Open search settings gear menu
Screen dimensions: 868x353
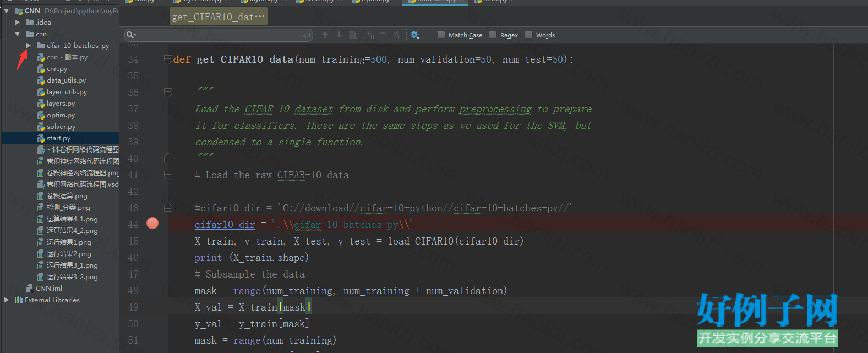point(414,35)
